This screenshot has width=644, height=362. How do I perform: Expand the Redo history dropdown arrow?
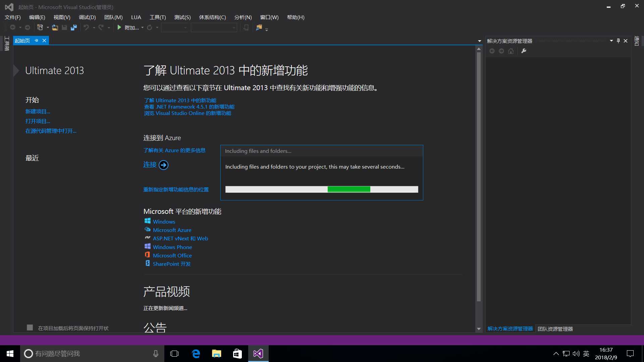(109, 27)
